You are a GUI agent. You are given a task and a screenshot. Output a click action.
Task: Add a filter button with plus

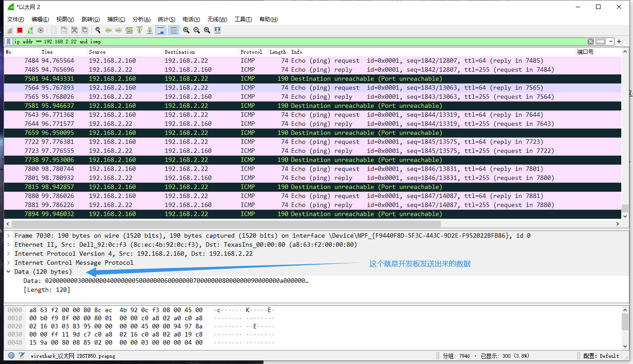pos(619,41)
